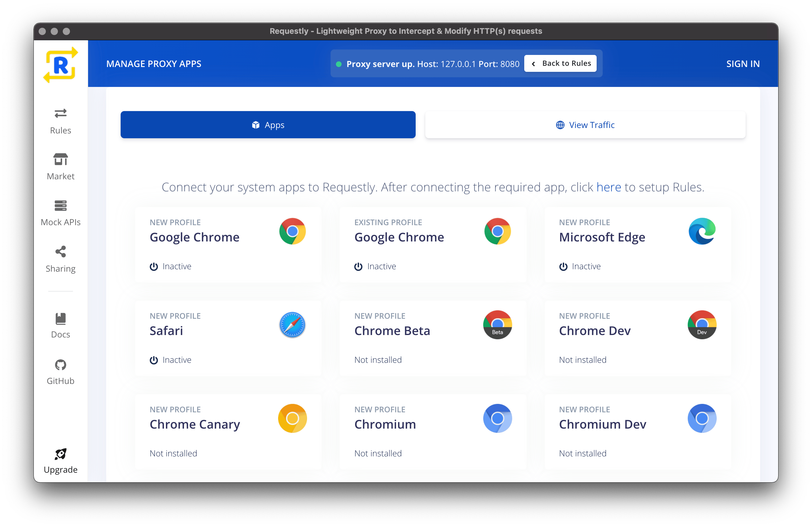Viewport: 812px width, 527px height.
Task: Open the Rules sidebar icon
Action: 61,113
